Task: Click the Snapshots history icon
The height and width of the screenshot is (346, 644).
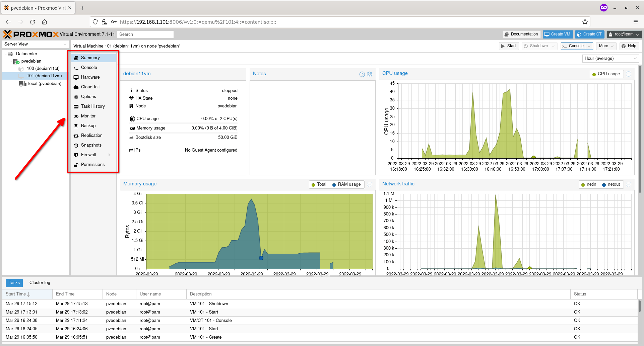Action: click(76, 145)
